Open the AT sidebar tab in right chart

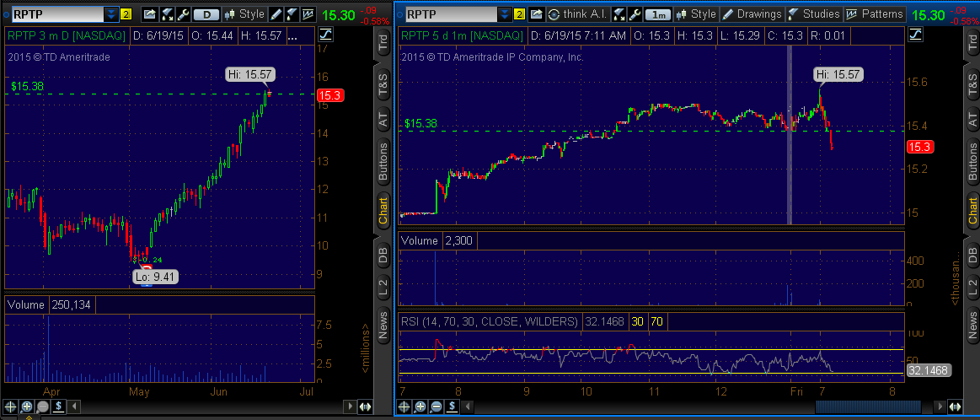click(x=972, y=118)
